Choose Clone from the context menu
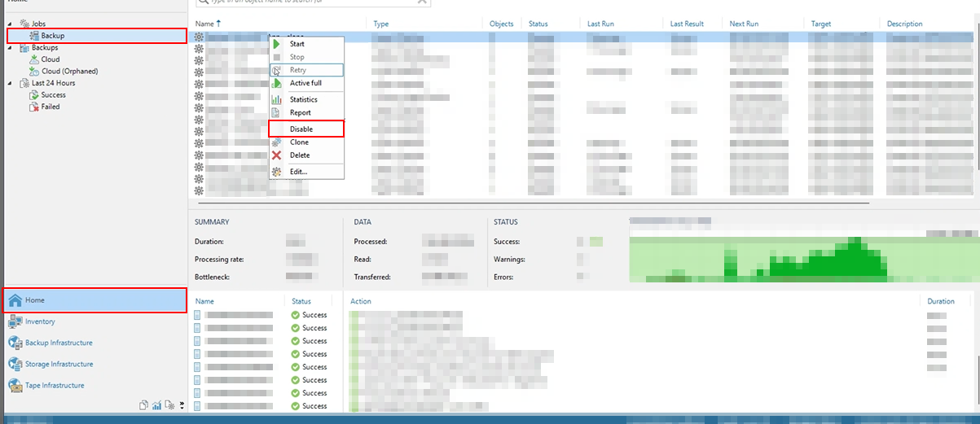 pyautogui.click(x=306, y=142)
